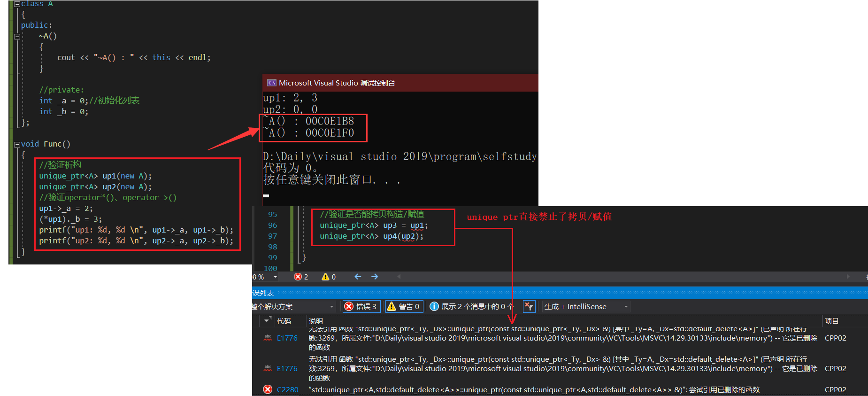Click the code line unique_ptr<A> up3 = up1;
Image resolution: width=868 pixels, height=396 pixels.
[374, 225]
